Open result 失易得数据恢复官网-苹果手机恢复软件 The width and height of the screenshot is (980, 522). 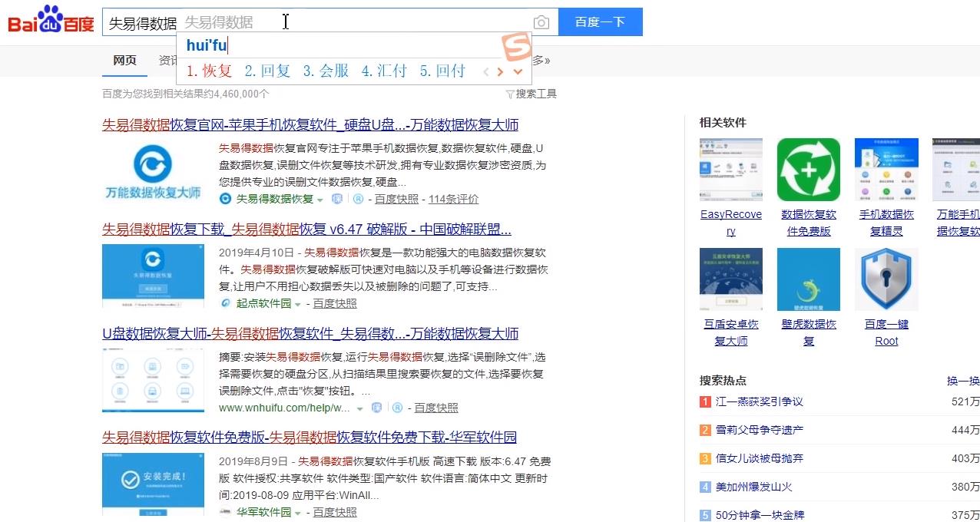(x=310, y=124)
